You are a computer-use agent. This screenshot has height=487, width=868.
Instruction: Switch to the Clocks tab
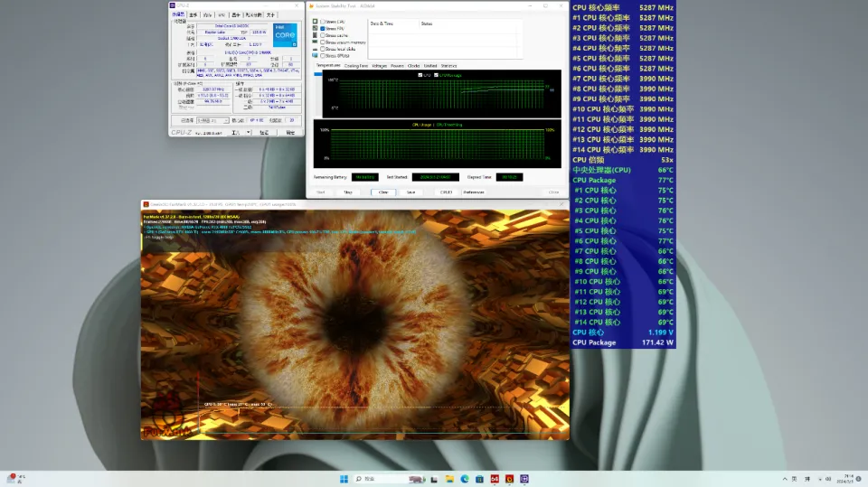pos(413,66)
